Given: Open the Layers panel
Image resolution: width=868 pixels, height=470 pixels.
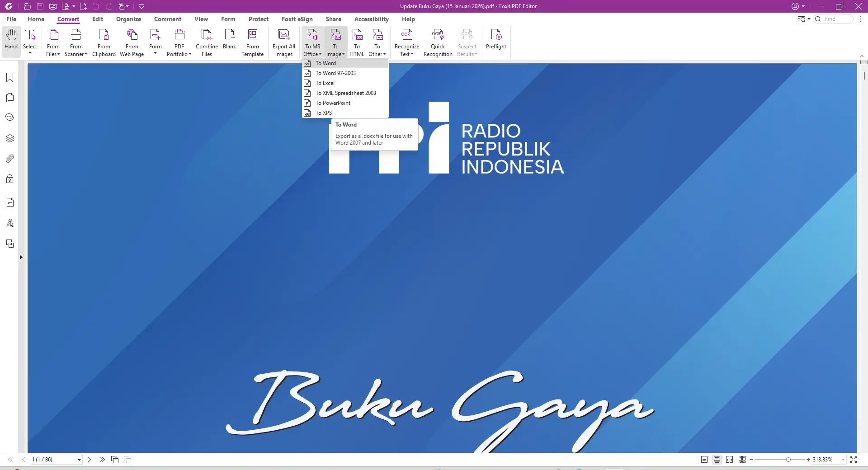Looking at the screenshot, I should (9, 138).
